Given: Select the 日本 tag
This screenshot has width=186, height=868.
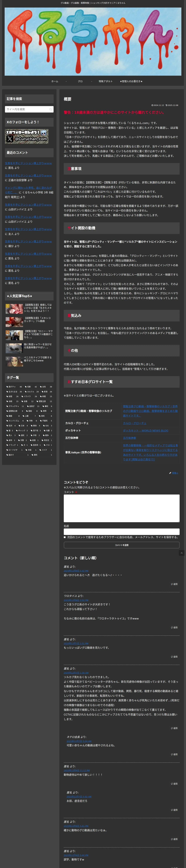Looking at the screenshot, I should point(23,426).
